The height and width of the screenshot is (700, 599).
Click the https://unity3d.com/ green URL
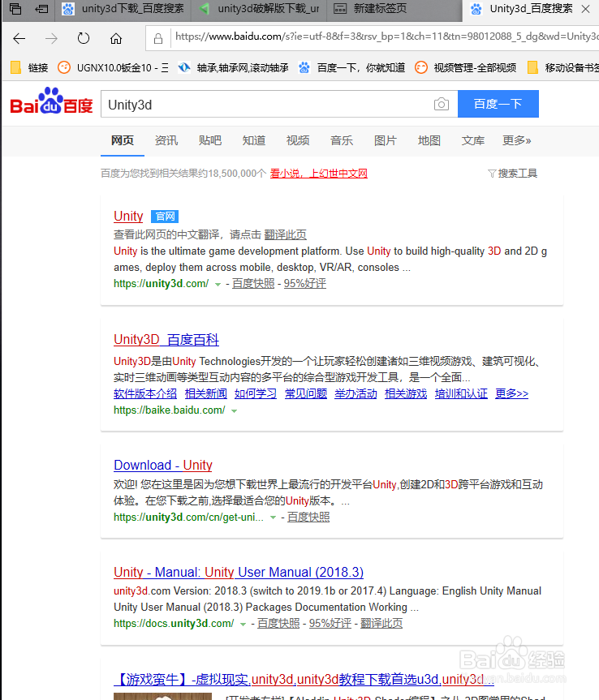coord(161,283)
